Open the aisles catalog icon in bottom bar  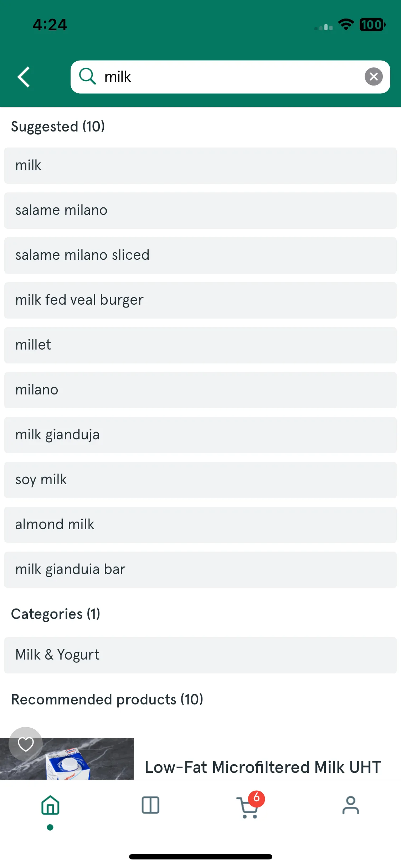(150, 805)
